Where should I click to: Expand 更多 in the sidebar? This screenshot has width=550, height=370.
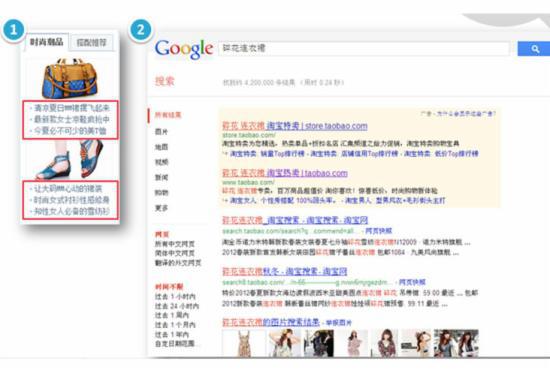point(161,208)
